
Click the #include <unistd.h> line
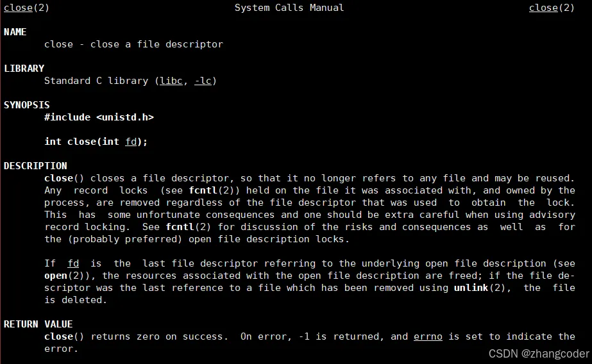(99, 117)
